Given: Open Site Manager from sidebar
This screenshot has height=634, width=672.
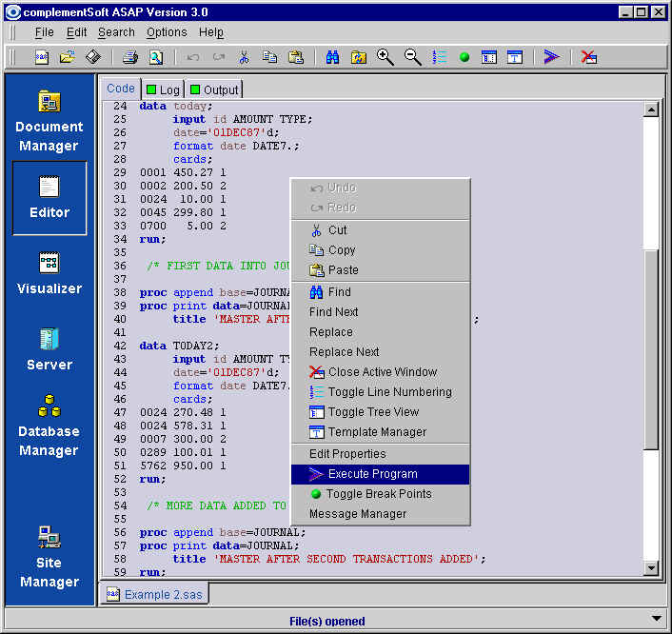Looking at the screenshot, I should pyautogui.click(x=49, y=557).
